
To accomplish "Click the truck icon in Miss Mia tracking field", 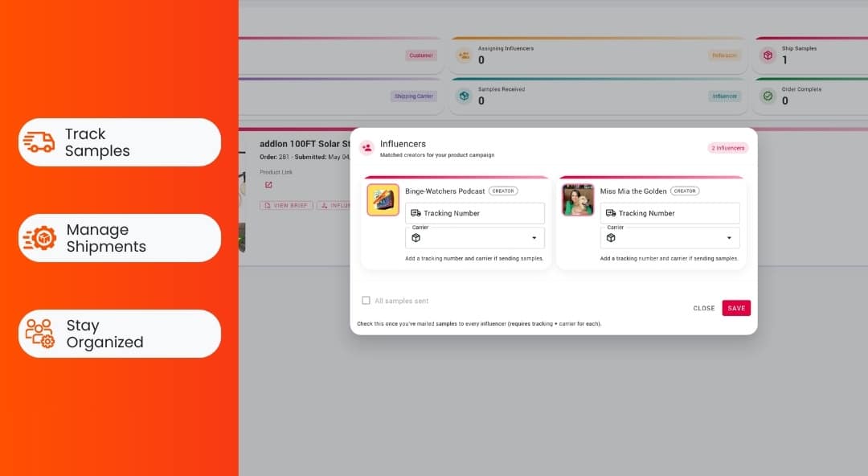I will tap(611, 213).
